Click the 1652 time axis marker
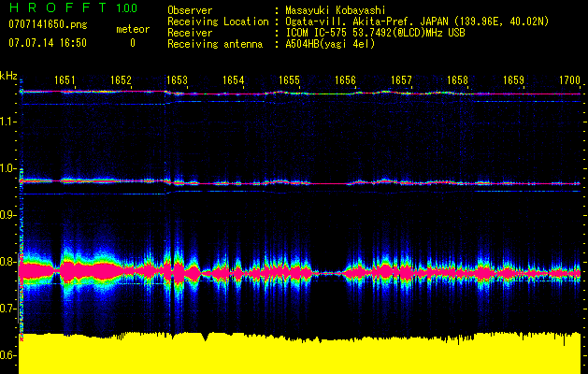Viewport: 588px width, 374px height. point(121,79)
